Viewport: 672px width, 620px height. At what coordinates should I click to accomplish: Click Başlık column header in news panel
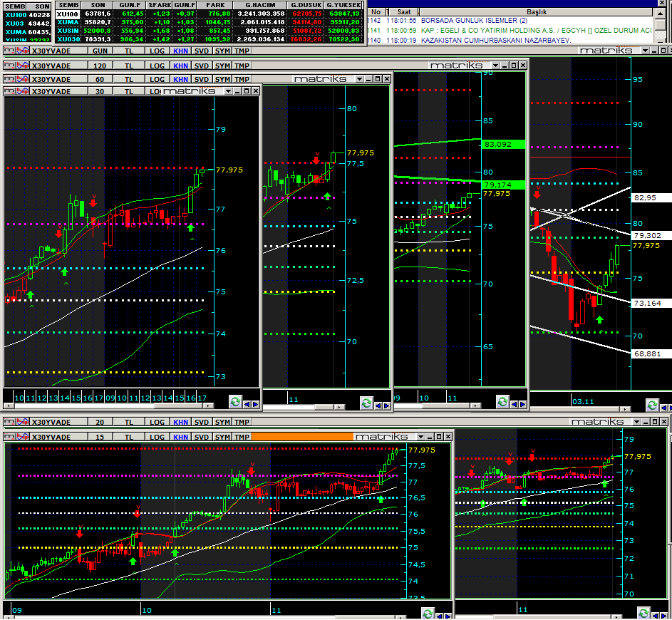(536, 12)
